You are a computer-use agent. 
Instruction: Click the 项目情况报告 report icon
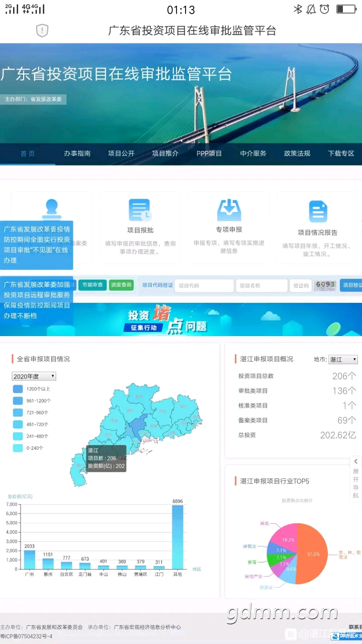[x=318, y=211]
